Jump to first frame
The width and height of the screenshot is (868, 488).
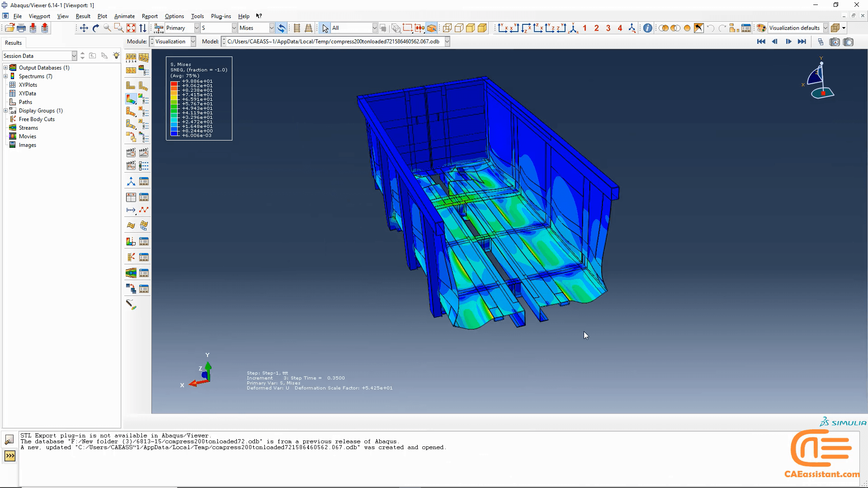point(761,42)
